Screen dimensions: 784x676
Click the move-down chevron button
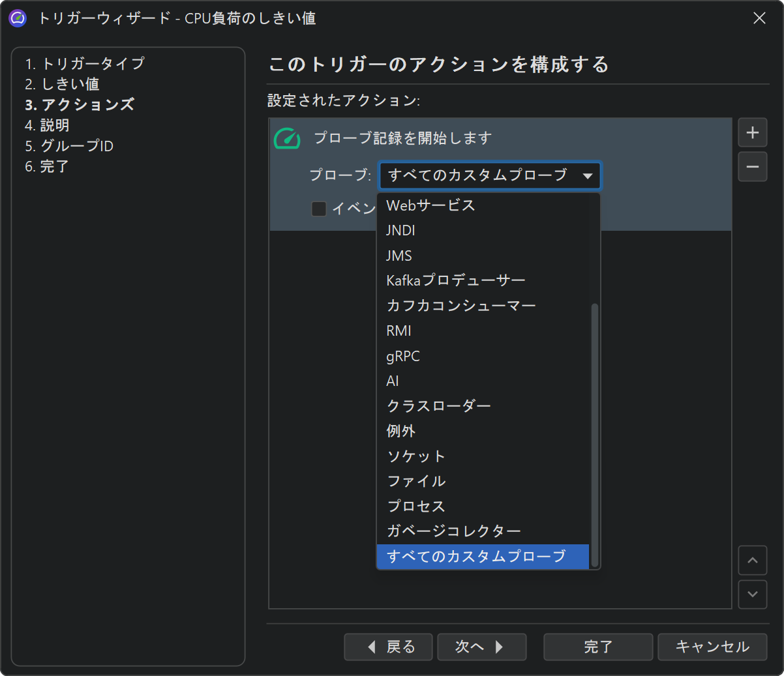coord(752,595)
